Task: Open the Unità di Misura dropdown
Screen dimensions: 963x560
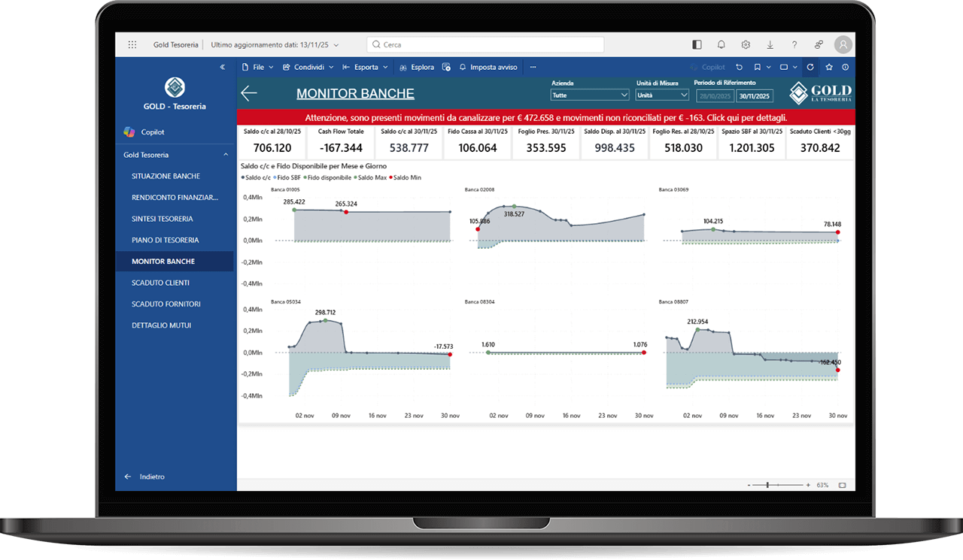Action: (x=662, y=95)
